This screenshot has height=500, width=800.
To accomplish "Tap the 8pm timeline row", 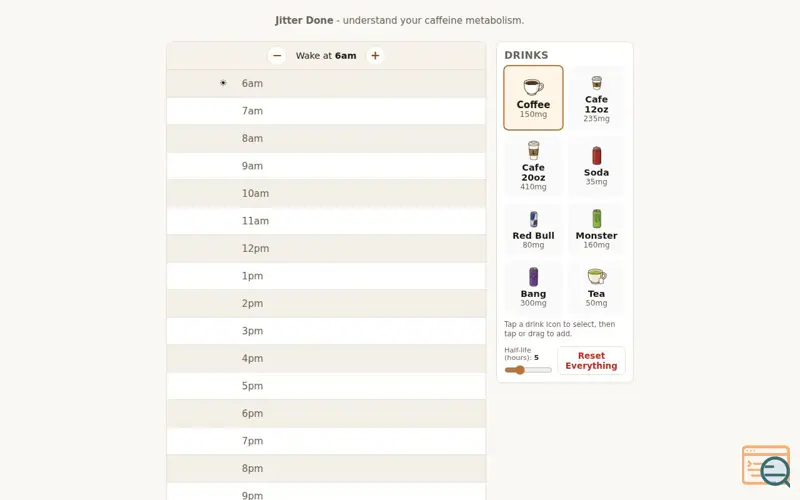I will tap(326, 469).
